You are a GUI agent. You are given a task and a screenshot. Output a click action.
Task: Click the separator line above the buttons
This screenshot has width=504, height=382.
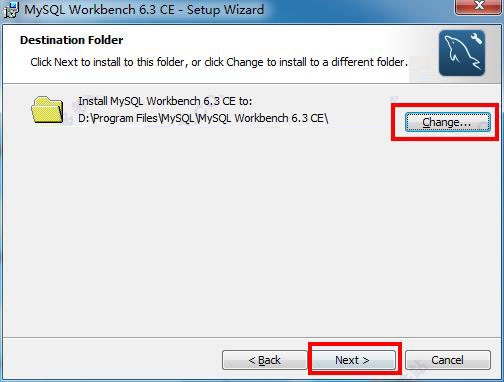[x=252, y=338]
